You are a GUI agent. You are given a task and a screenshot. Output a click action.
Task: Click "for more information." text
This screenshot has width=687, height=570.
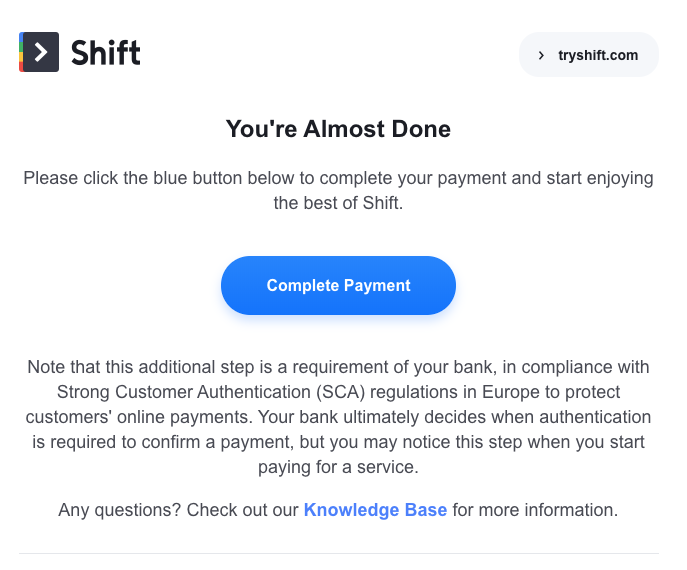535,510
